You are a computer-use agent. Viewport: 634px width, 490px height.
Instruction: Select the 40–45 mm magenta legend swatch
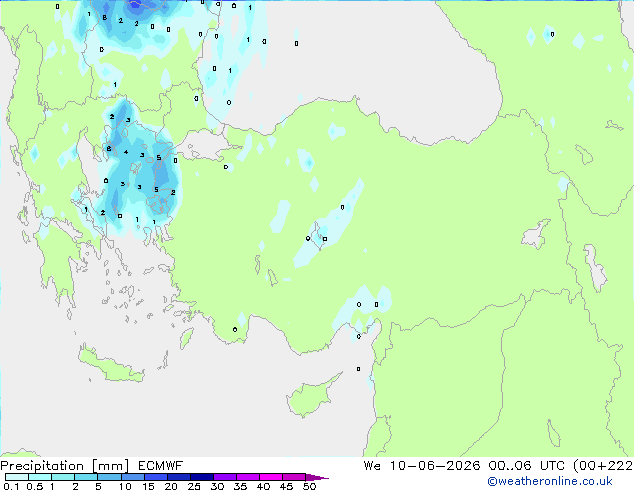271,477
